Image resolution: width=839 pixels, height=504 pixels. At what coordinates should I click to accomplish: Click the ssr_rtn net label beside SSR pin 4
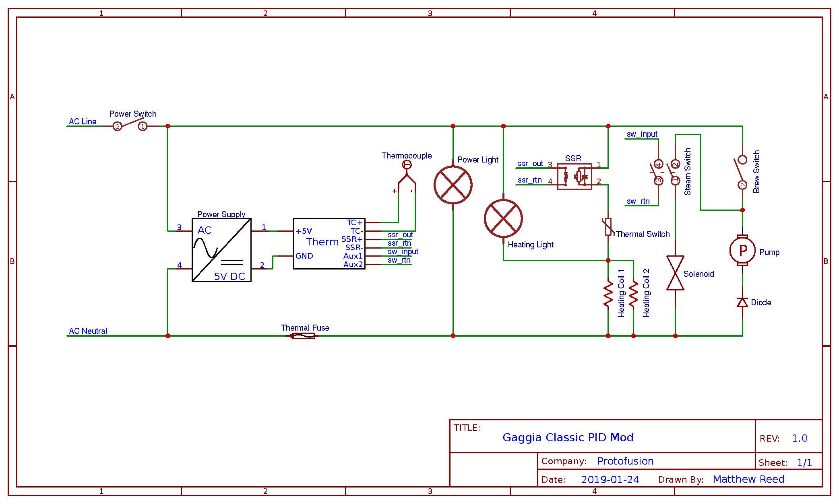tap(529, 180)
